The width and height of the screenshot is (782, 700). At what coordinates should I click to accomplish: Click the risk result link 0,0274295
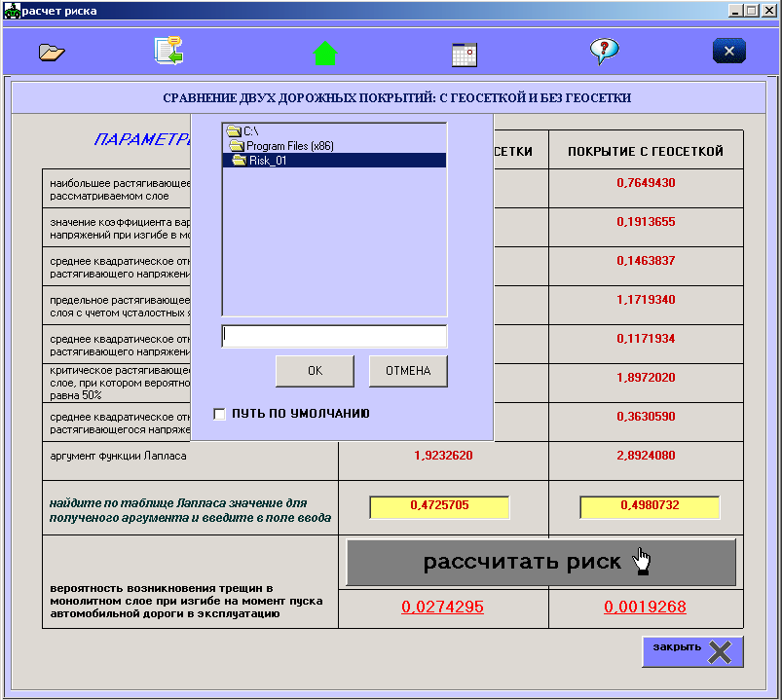(442, 608)
